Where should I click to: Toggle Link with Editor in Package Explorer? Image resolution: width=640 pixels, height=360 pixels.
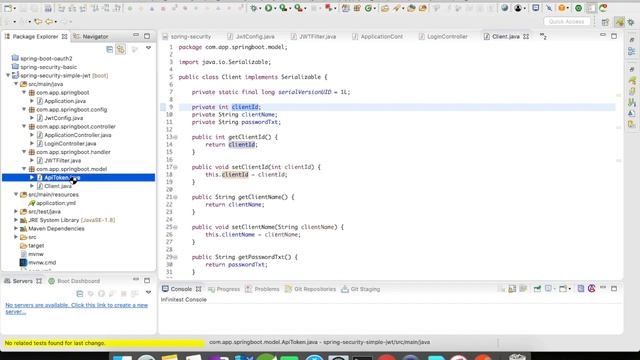coord(121,49)
